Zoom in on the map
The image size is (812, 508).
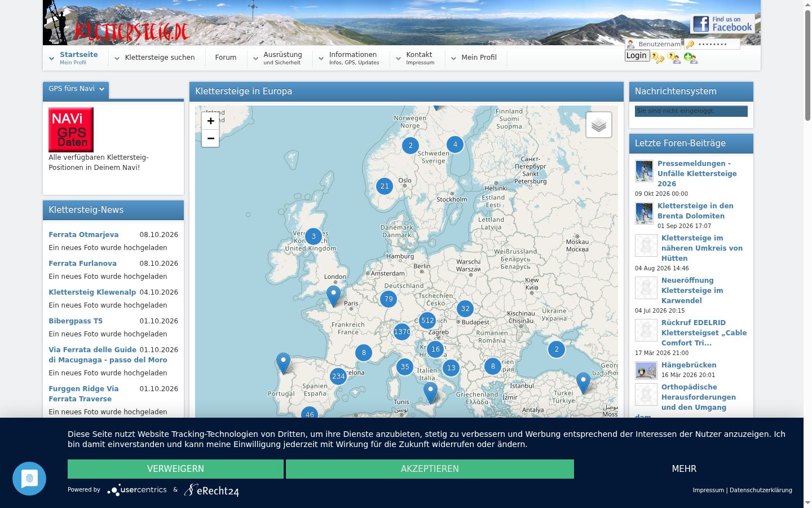(210, 121)
